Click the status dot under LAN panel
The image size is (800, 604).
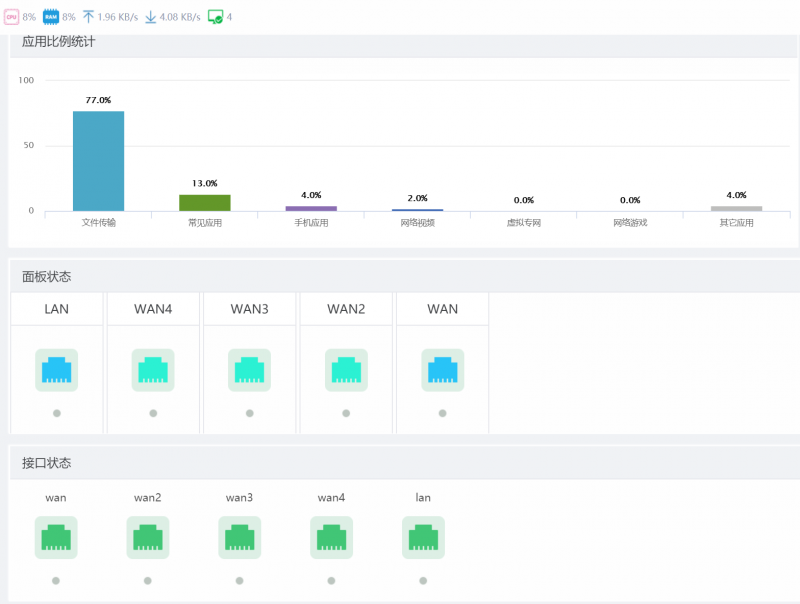57,413
